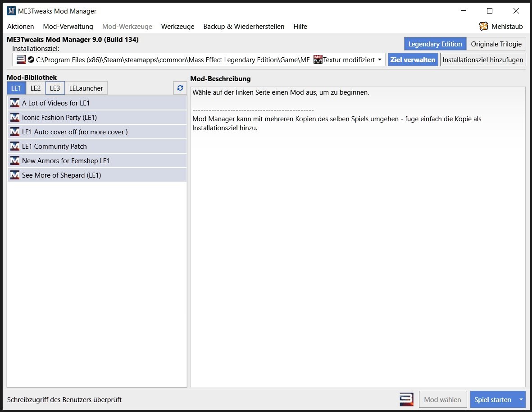Image resolution: width=532 pixels, height=412 pixels.
Task: Maximize the Mod Manager window
Action: pyautogui.click(x=490, y=11)
